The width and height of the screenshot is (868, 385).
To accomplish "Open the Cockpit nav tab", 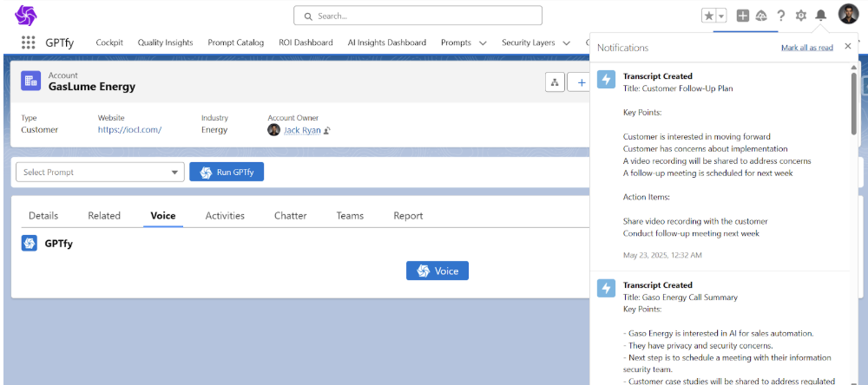I will point(109,42).
